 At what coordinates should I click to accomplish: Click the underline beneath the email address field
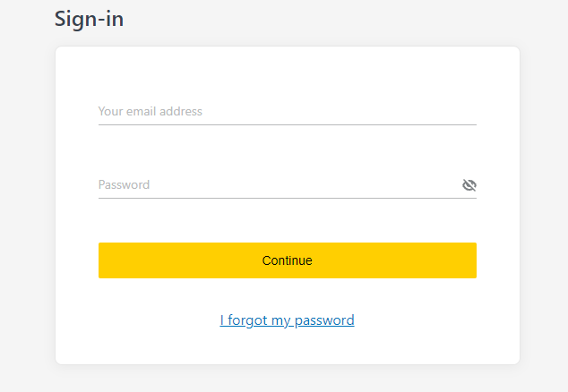(x=287, y=124)
